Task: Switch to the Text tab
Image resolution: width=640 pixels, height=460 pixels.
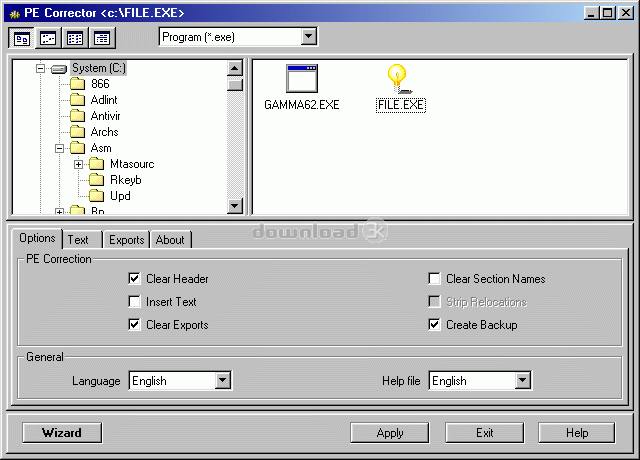Action: tap(82, 240)
